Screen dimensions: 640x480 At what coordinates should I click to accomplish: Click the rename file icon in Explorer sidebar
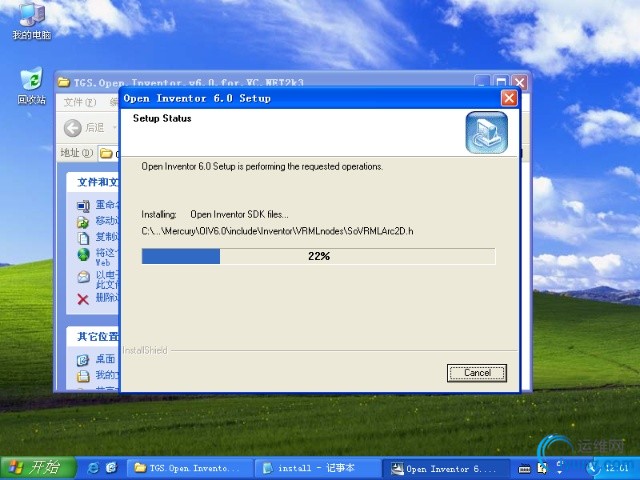pyautogui.click(x=83, y=206)
